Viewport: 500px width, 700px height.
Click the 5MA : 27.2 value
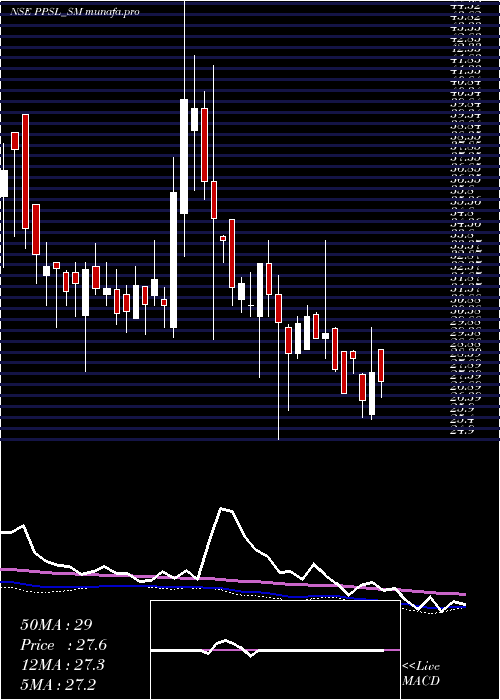coord(57,684)
